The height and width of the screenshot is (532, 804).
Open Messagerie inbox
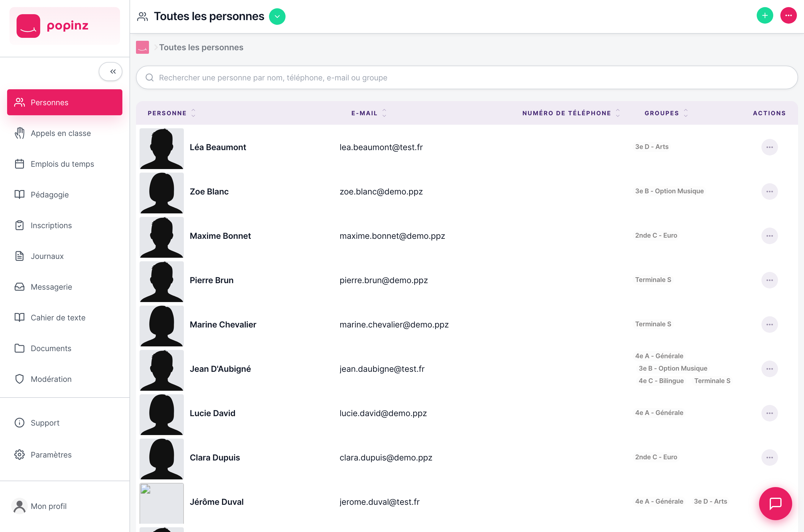[x=65, y=287]
